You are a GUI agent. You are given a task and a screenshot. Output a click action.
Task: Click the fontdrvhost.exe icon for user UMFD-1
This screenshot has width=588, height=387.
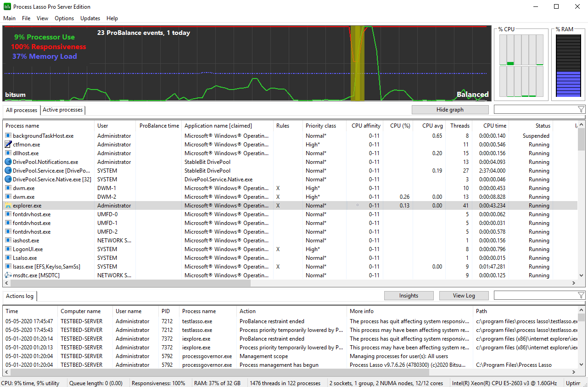pos(8,223)
